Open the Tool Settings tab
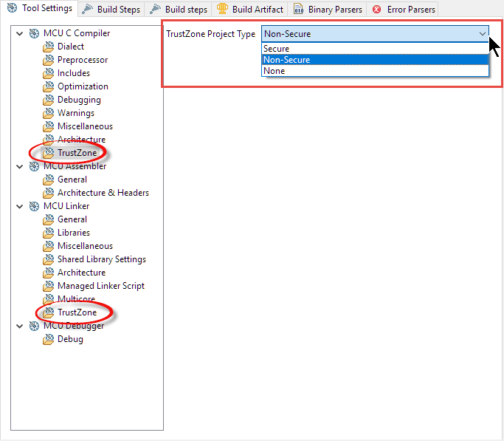 (40, 9)
